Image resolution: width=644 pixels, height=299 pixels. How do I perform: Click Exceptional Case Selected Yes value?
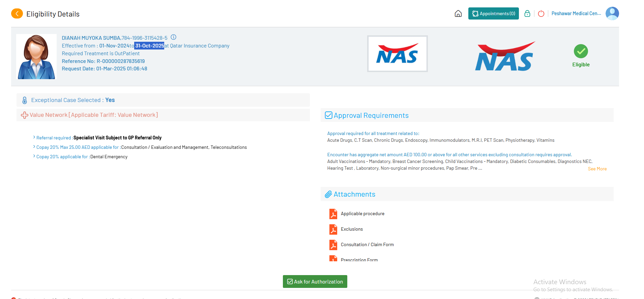110,100
